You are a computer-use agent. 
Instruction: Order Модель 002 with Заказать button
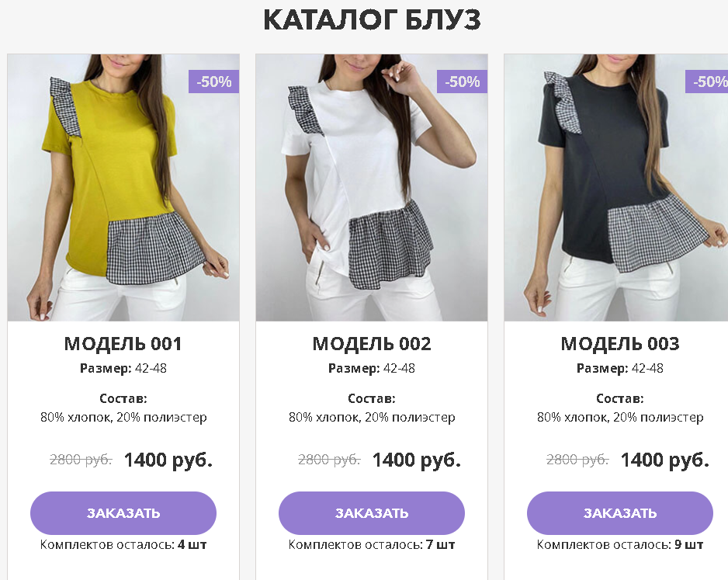372,512
